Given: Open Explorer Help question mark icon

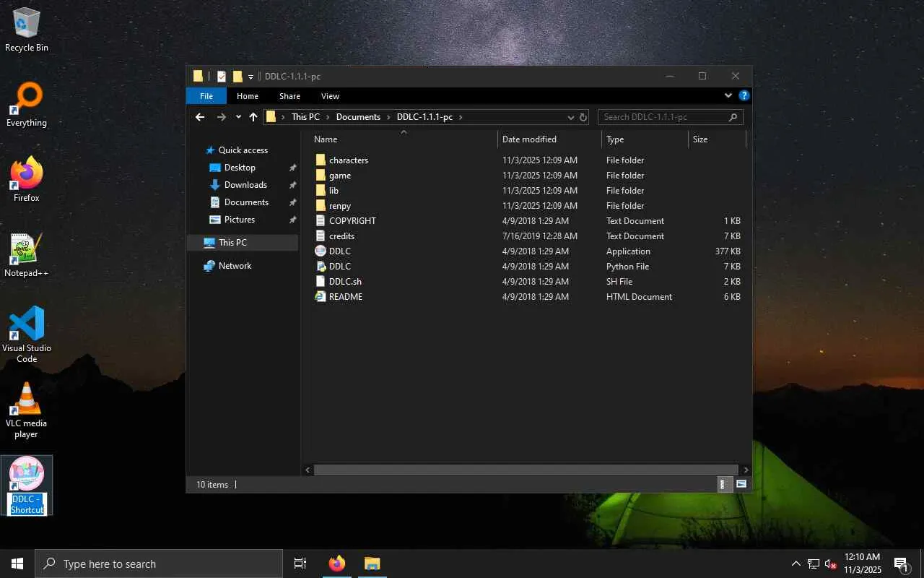Looking at the screenshot, I should click(744, 95).
